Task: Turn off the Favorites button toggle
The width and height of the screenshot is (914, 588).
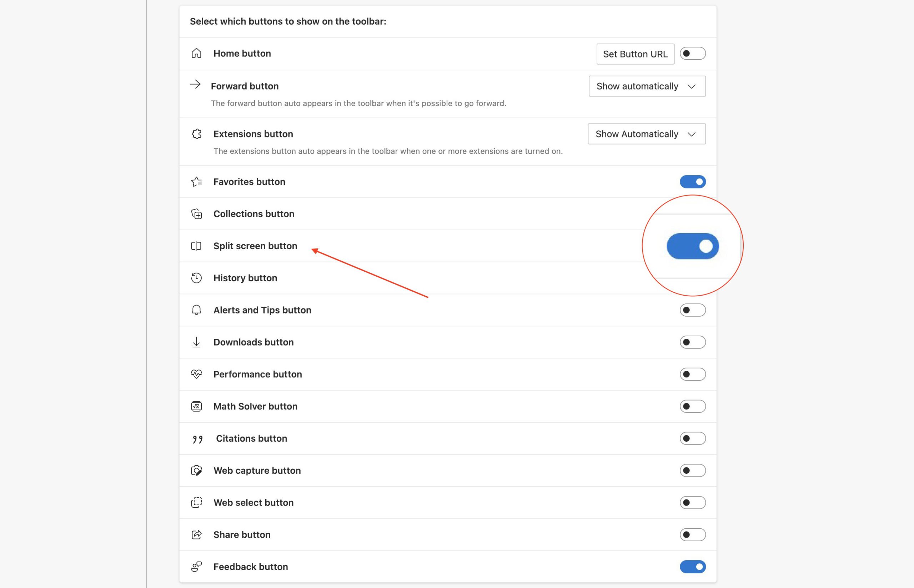Action: [x=692, y=182]
